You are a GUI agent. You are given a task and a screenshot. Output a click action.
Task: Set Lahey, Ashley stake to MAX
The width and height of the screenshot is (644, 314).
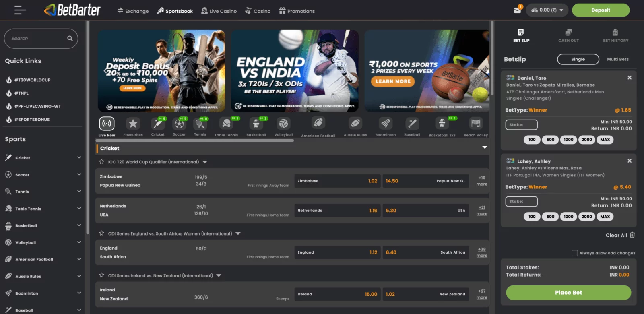(x=605, y=217)
